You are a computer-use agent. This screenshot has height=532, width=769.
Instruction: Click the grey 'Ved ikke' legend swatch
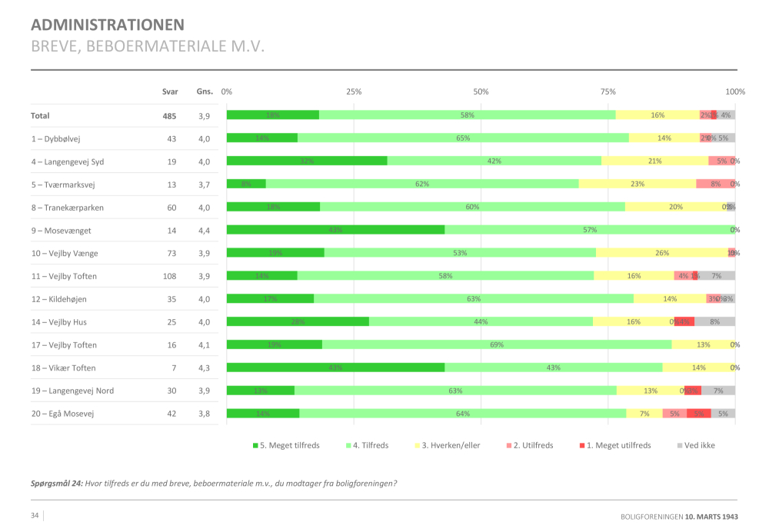(x=679, y=445)
